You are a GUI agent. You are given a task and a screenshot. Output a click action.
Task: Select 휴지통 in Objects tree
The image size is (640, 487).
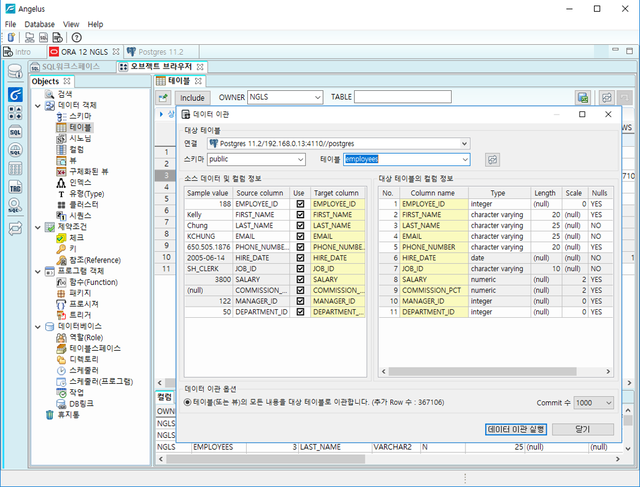(69, 415)
